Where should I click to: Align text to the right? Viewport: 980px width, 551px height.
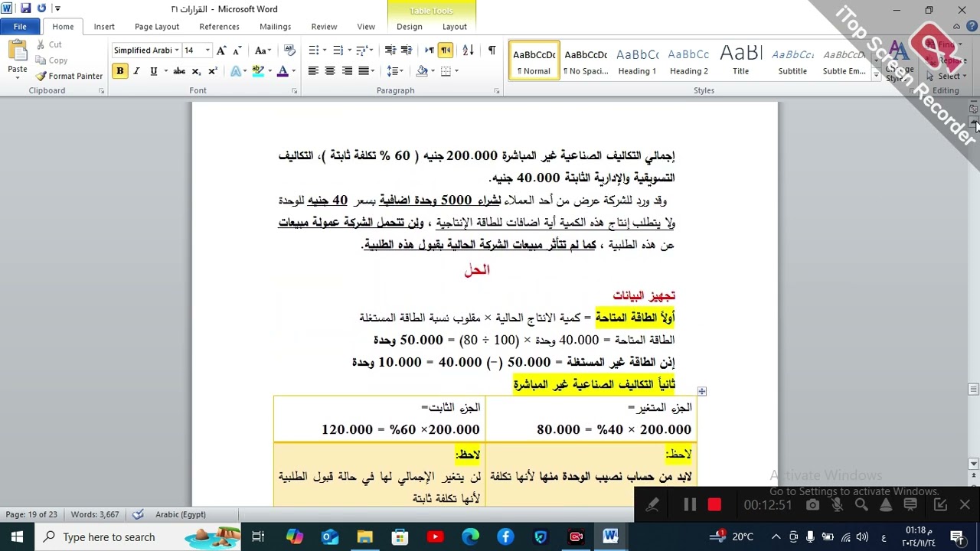click(x=347, y=71)
